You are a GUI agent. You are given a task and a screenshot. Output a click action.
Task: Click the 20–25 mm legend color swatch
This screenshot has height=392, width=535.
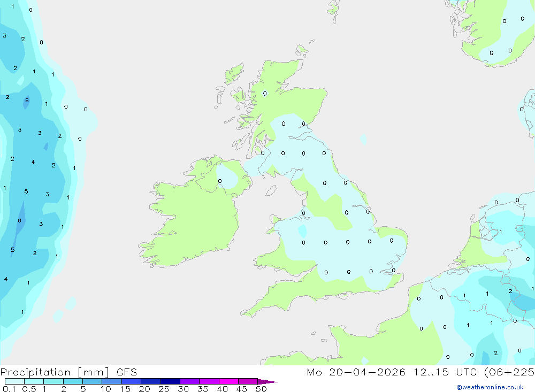click(x=151, y=381)
